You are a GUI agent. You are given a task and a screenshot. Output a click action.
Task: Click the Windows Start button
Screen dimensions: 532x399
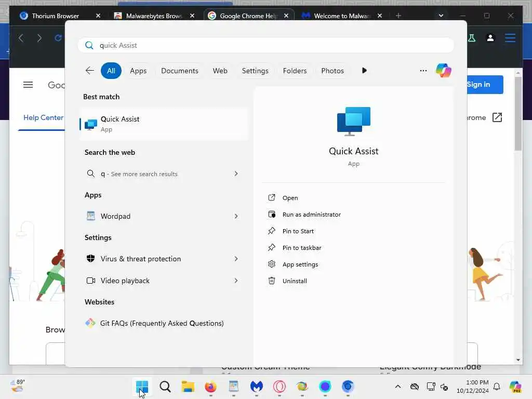(142, 387)
